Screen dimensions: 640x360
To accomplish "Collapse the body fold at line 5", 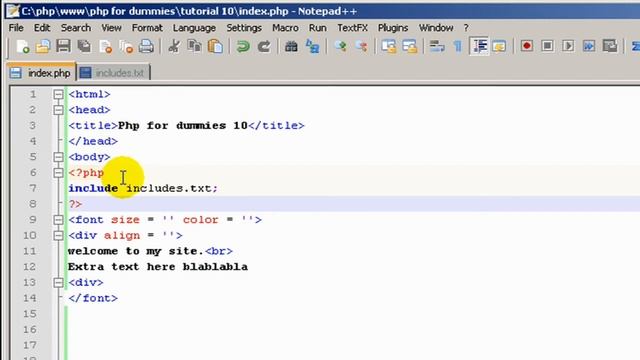I will tap(58, 157).
